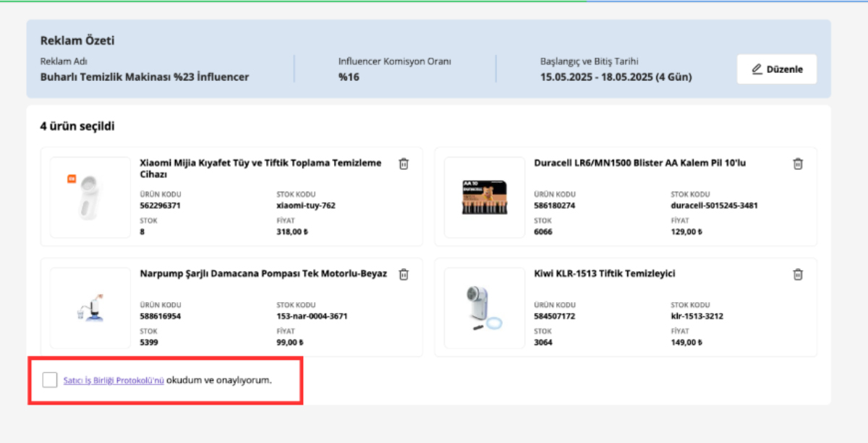
Task: Click the commission rate value %16
Action: tap(349, 77)
